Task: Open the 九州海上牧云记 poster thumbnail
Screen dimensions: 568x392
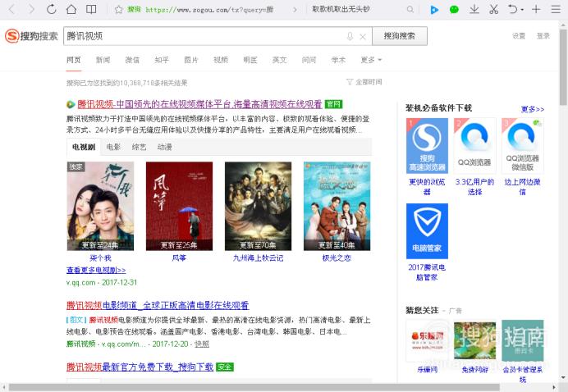Action: tap(258, 206)
